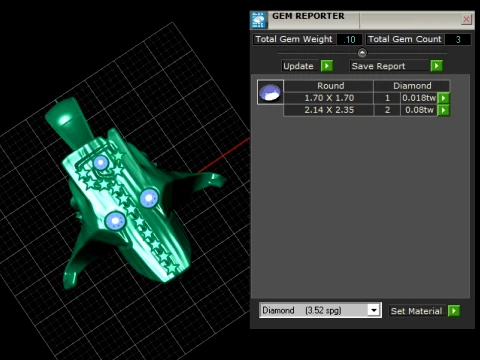
Task: Select the round gem thumbnail
Action: pos(270,92)
